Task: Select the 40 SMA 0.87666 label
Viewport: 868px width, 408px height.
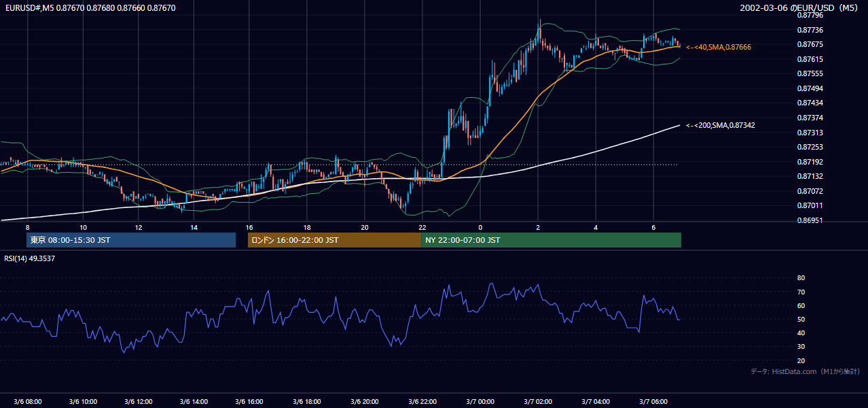Action: tap(719, 47)
